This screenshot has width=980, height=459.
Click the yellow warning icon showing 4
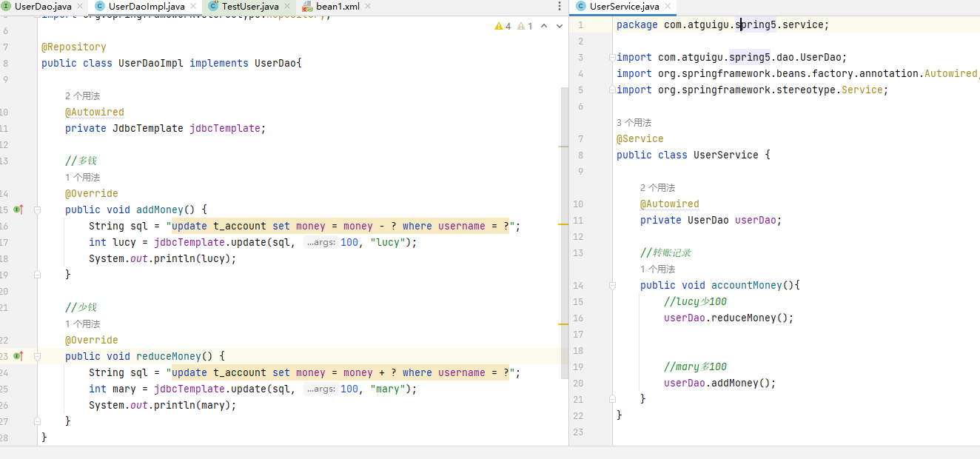tap(503, 26)
